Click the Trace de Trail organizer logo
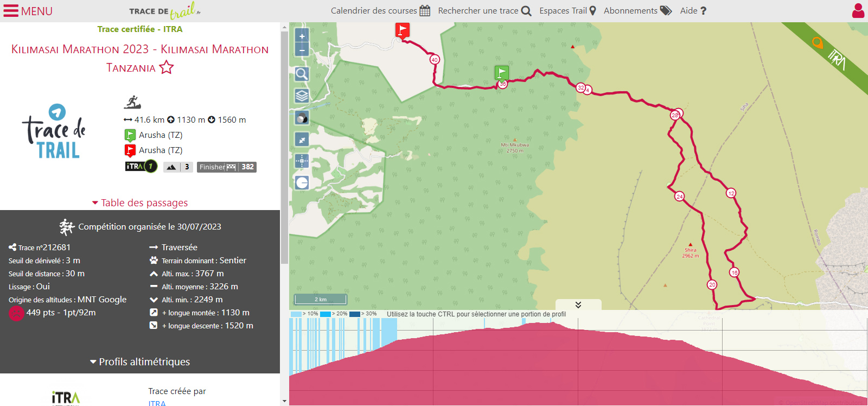 pos(54,131)
